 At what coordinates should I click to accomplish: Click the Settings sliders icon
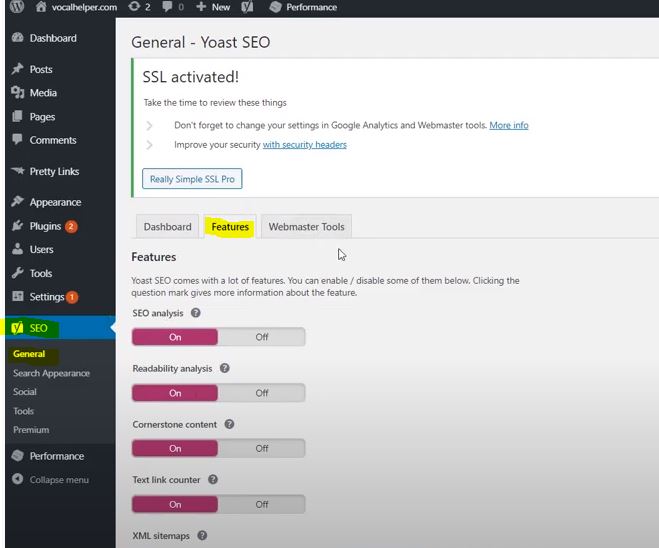coord(18,296)
